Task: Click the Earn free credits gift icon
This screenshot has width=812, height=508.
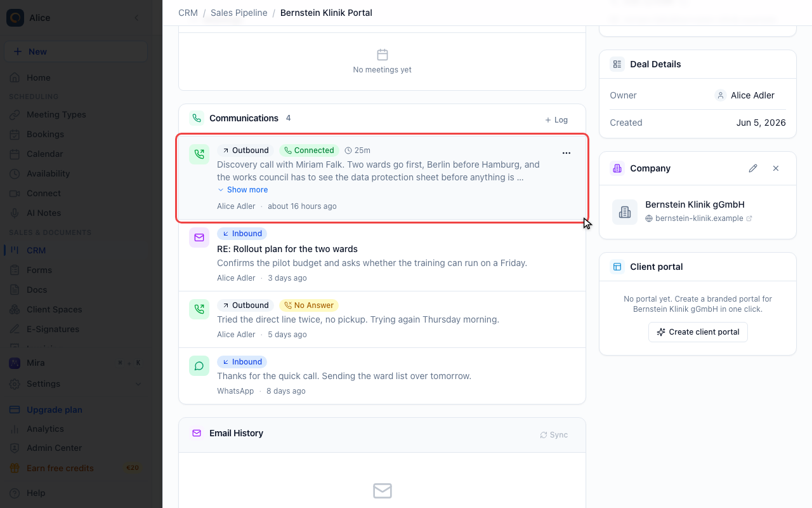Action: 15,468
